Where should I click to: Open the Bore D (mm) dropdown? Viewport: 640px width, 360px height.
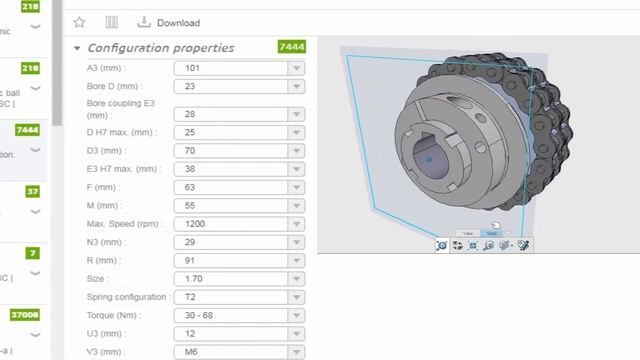pos(239,87)
